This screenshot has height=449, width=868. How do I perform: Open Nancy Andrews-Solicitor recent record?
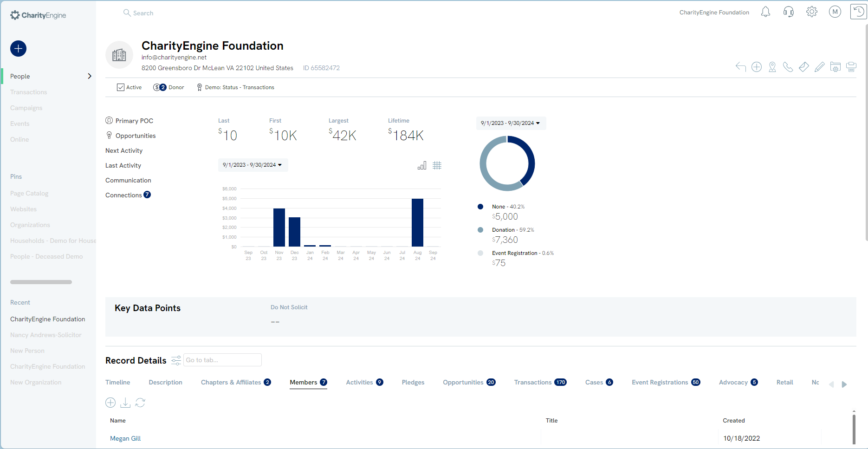coord(46,335)
